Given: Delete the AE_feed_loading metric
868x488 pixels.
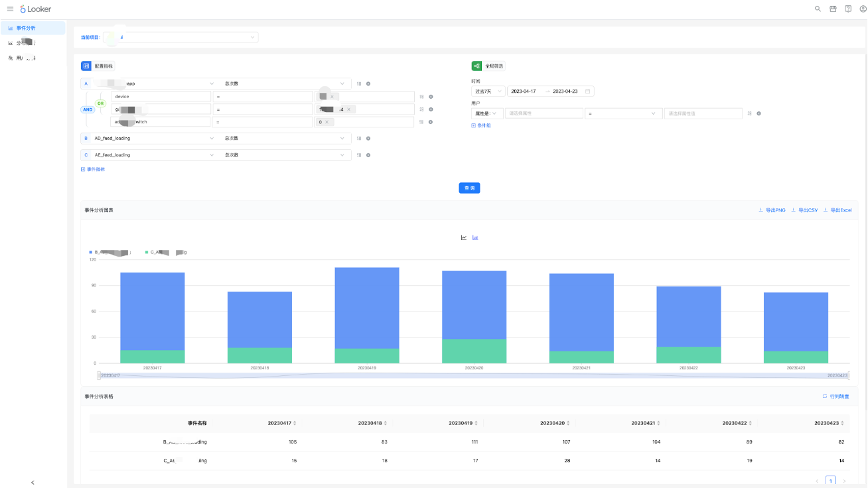Looking at the screenshot, I should (x=368, y=155).
